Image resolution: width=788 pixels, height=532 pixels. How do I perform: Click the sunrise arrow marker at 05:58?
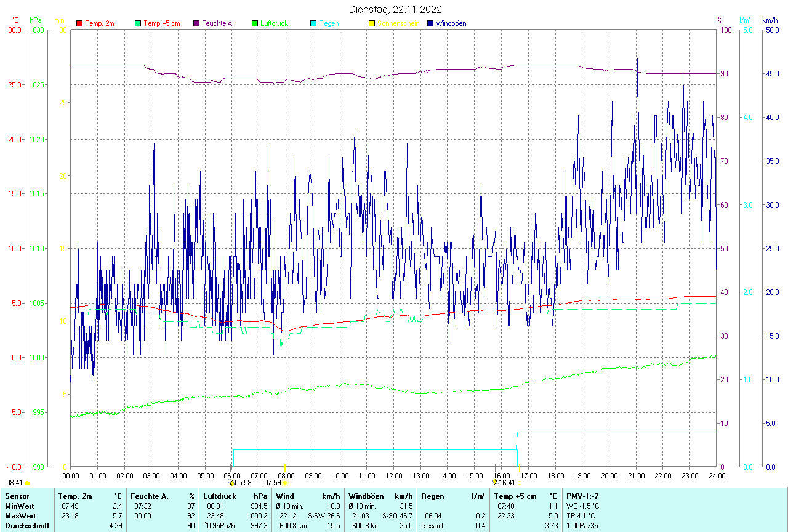231,482
